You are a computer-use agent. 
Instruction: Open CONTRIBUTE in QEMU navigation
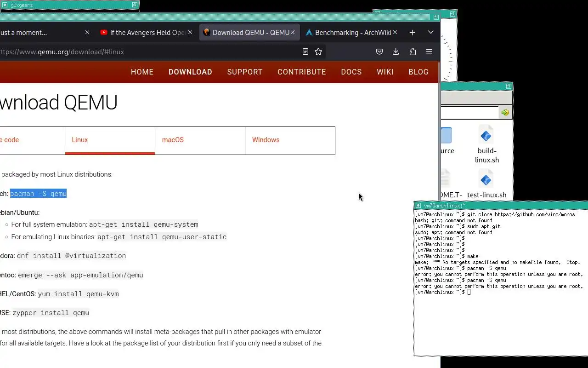[x=302, y=72]
